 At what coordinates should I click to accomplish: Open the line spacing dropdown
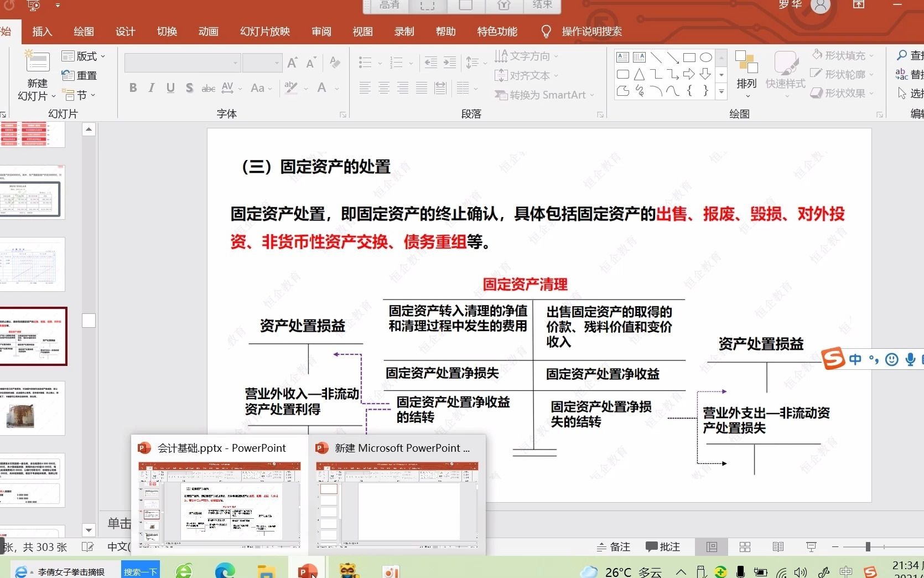(x=476, y=63)
